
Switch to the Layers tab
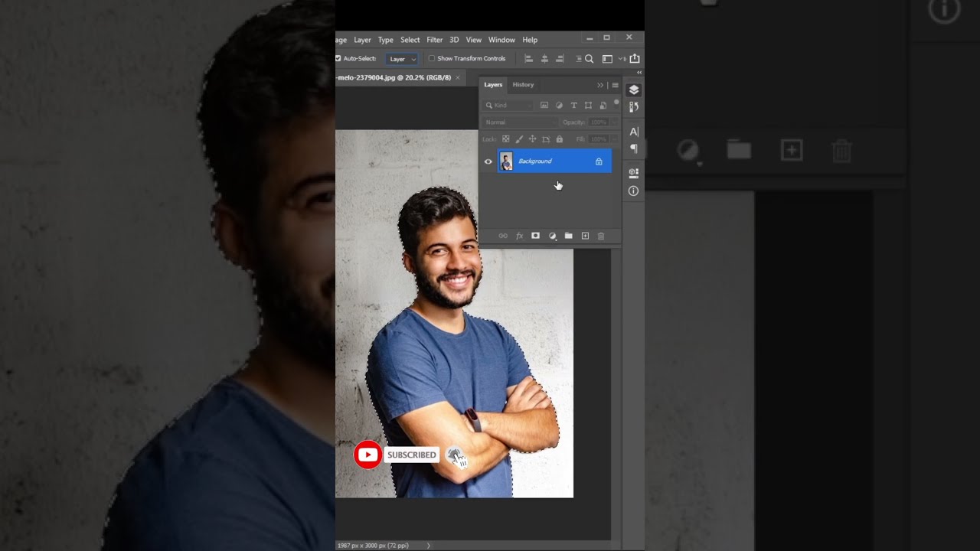coord(493,85)
